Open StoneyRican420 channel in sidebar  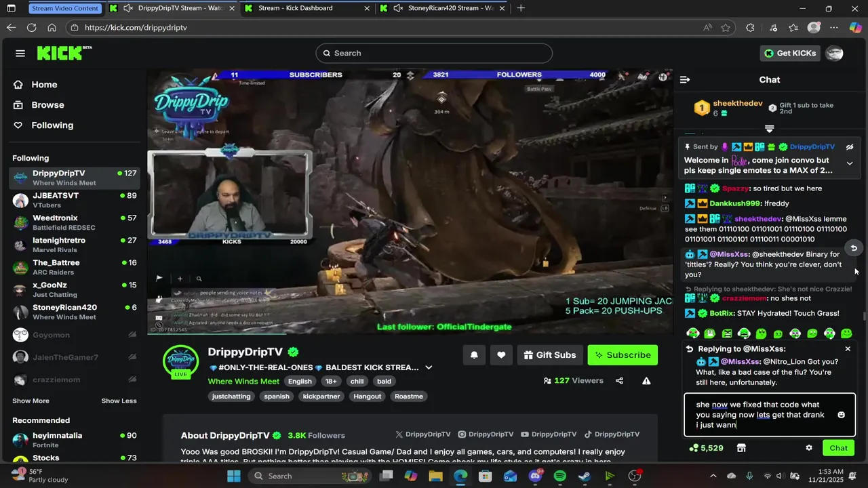pyautogui.click(x=75, y=312)
